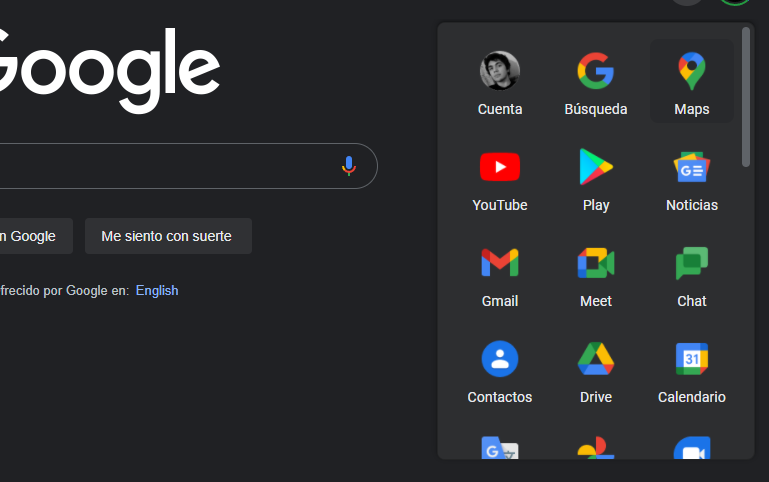This screenshot has height=482, width=769.
Task: Open Búsqueda from the apps panel
Action: tap(596, 82)
